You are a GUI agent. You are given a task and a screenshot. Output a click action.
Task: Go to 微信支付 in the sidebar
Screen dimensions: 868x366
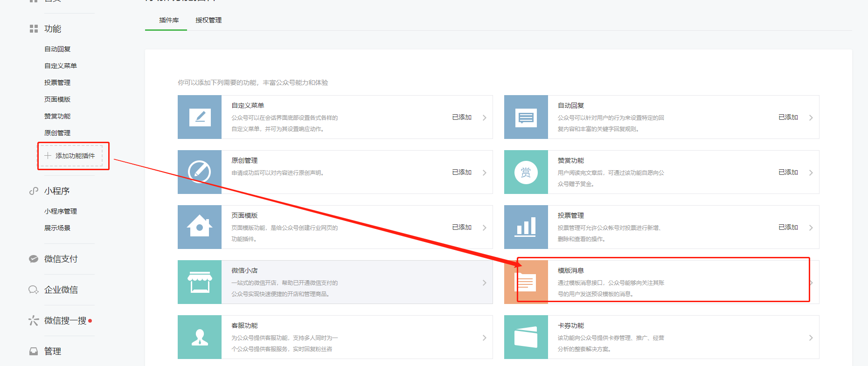[x=61, y=259]
